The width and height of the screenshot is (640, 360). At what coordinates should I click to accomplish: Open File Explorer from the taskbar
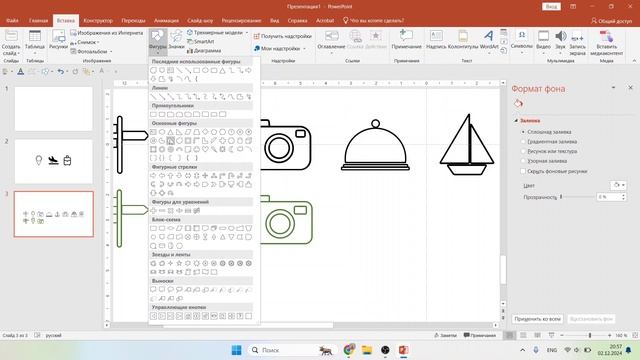click(x=367, y=350)
